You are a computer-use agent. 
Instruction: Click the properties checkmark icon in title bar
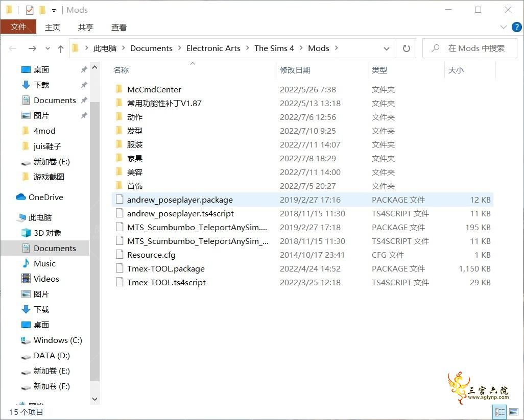(30, 10)
